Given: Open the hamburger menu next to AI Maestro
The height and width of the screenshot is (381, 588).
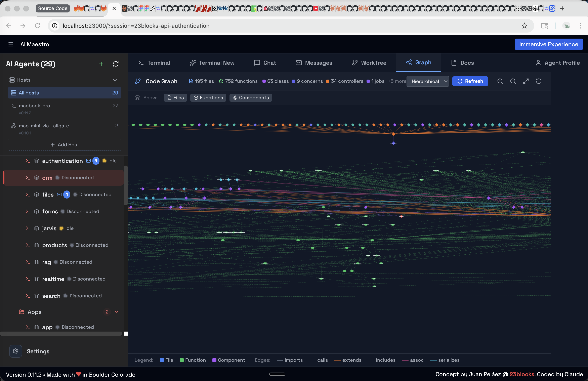Looking at the screenshot, I should 11,44.
